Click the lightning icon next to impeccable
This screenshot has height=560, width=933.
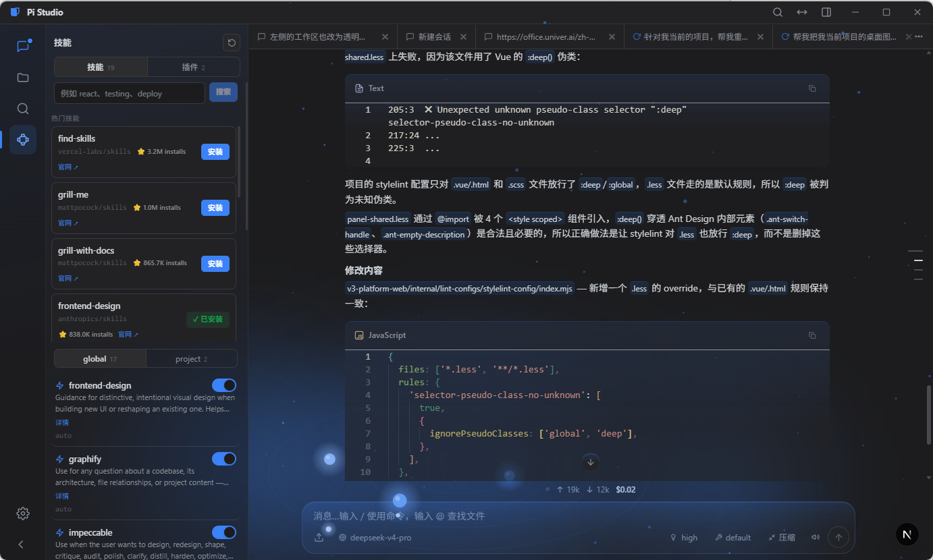(60, 533)
